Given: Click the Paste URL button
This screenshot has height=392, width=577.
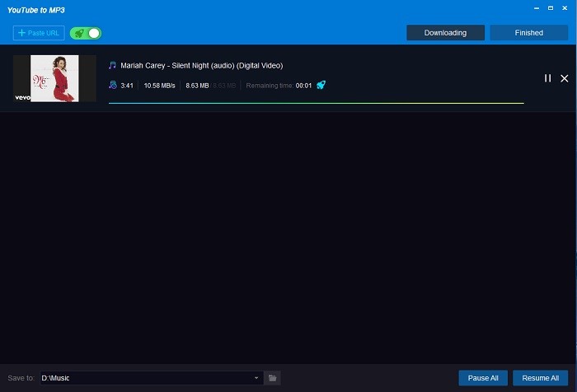Looking at the screenshot, I should pos(39,33).
